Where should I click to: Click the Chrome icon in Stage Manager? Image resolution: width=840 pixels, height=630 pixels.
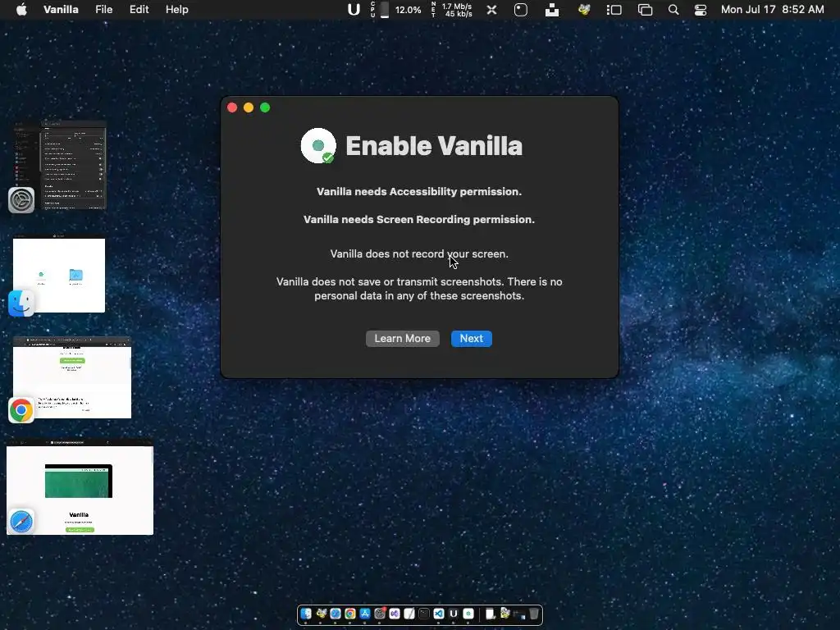(x=21, y=410)
